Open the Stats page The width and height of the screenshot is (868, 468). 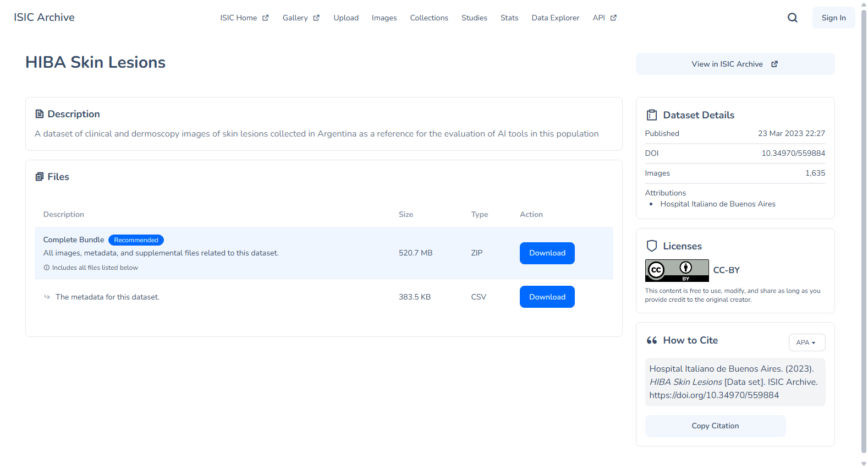509,18
